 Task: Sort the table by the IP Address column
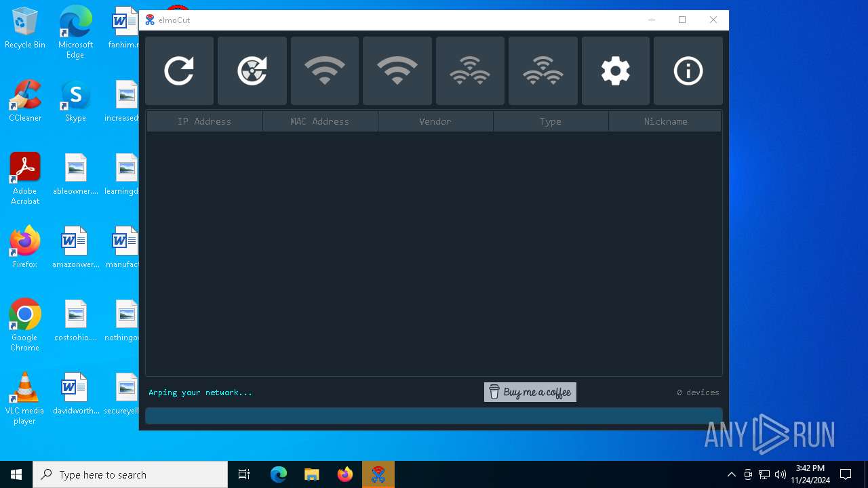[205, 121]
